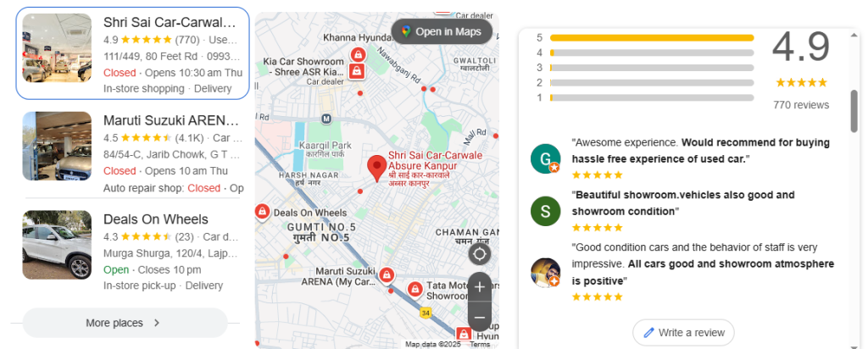This screenshot has width=868, height=349.
Task: Click reviewer G's teal avatar
Action: 545,158
